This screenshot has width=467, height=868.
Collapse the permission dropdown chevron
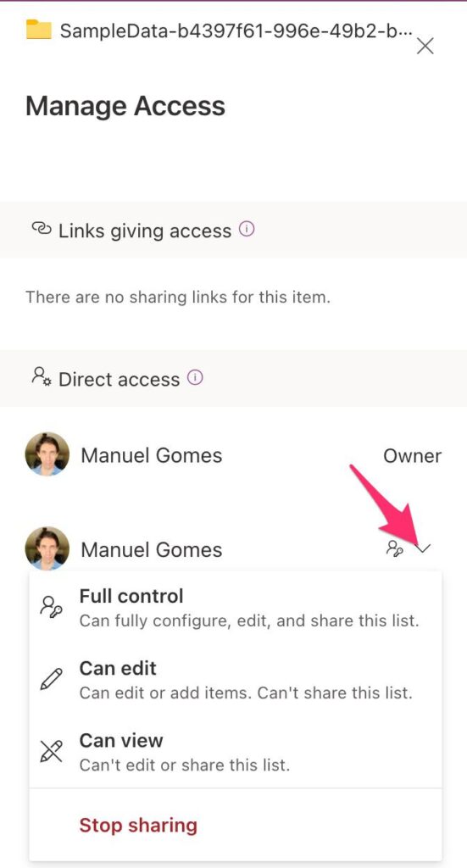[x=423, y=548]
